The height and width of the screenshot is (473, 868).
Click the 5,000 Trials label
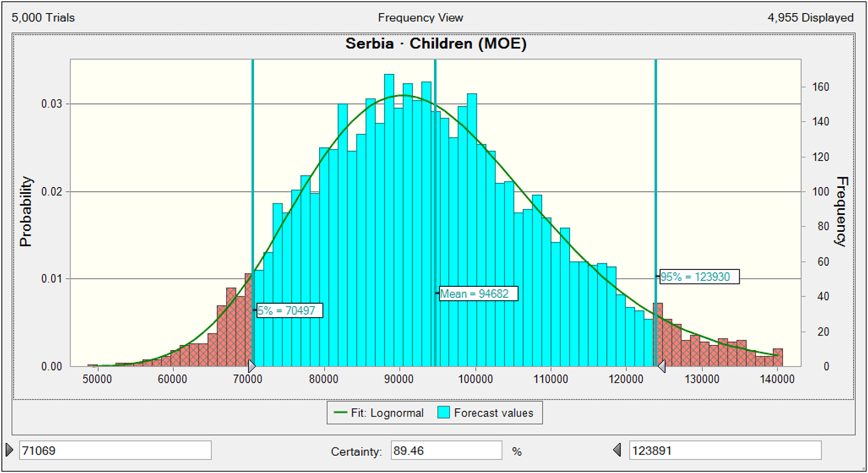pyautogui.click(x=43, y=18)
